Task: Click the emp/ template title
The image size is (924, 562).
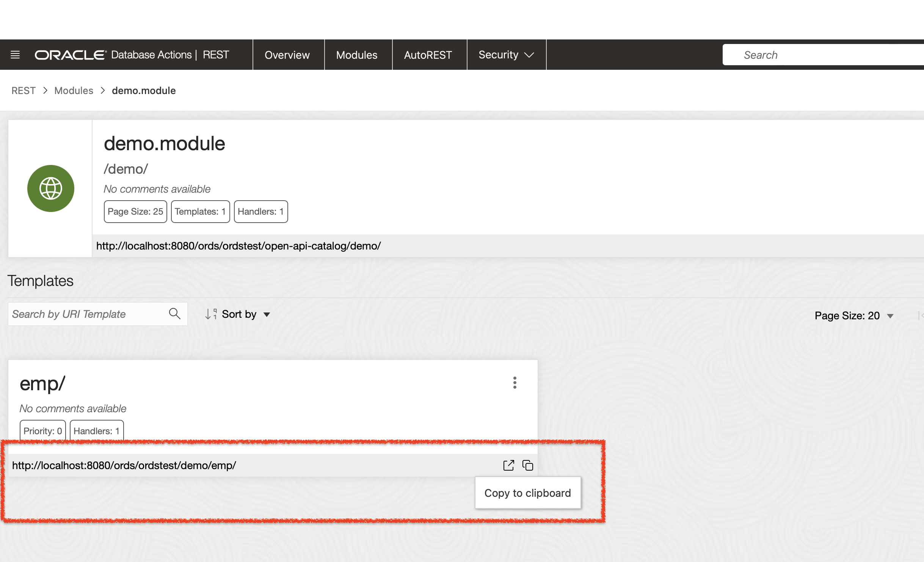Action: pyautogui.click(x=42, y=384)
